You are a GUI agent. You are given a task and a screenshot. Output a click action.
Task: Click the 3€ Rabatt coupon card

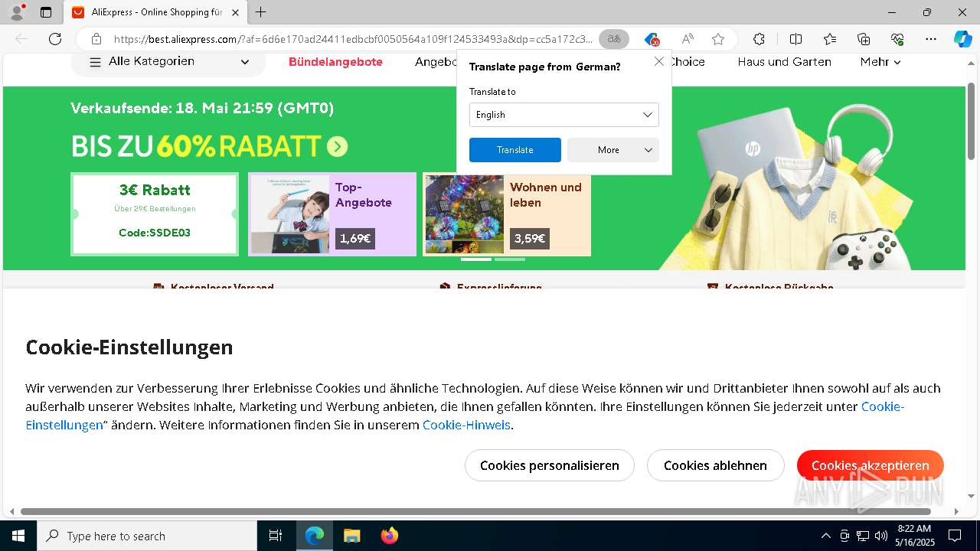[x=155, y=214]
